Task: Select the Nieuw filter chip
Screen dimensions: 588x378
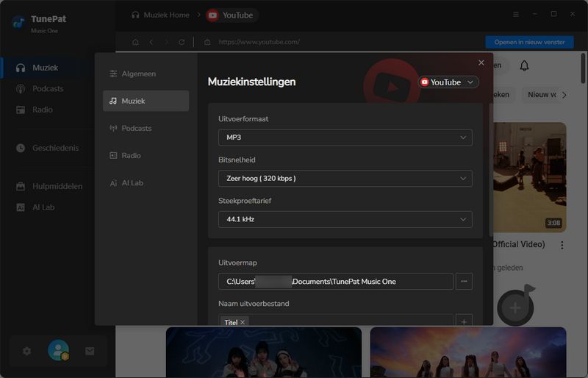Action: [x=542, y=95]
